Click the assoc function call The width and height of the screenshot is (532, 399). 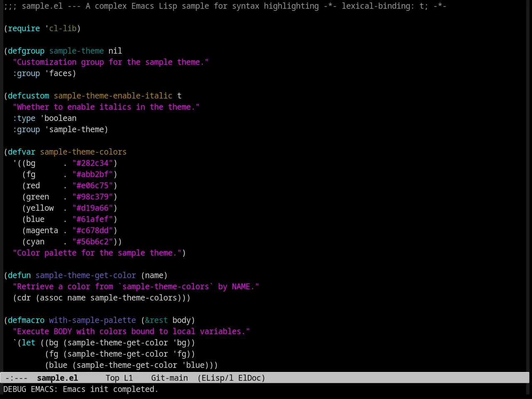[x=51, y=298]
